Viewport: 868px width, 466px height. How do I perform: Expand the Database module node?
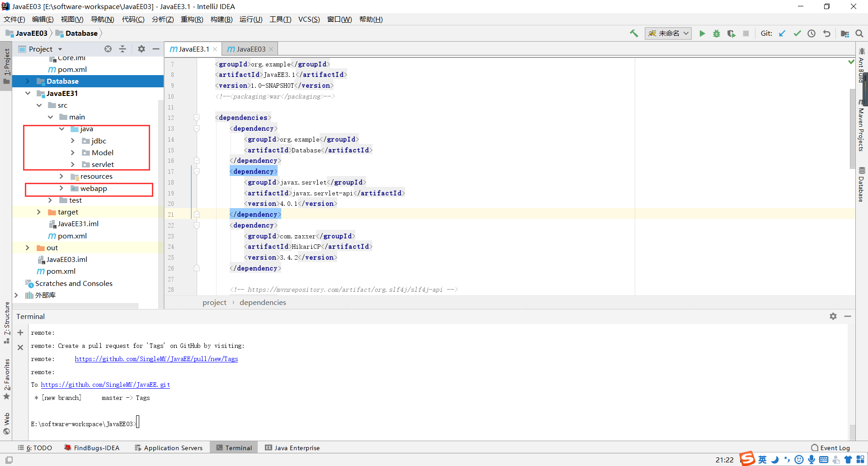pos(28,81)
